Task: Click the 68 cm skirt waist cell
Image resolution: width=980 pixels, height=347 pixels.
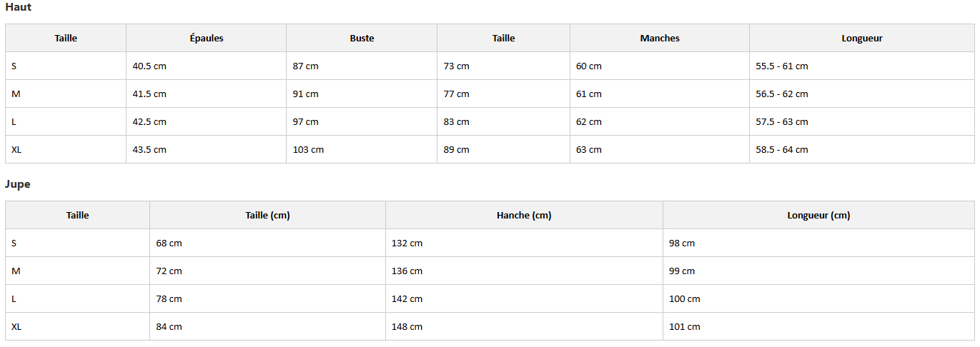Action: 169,243
